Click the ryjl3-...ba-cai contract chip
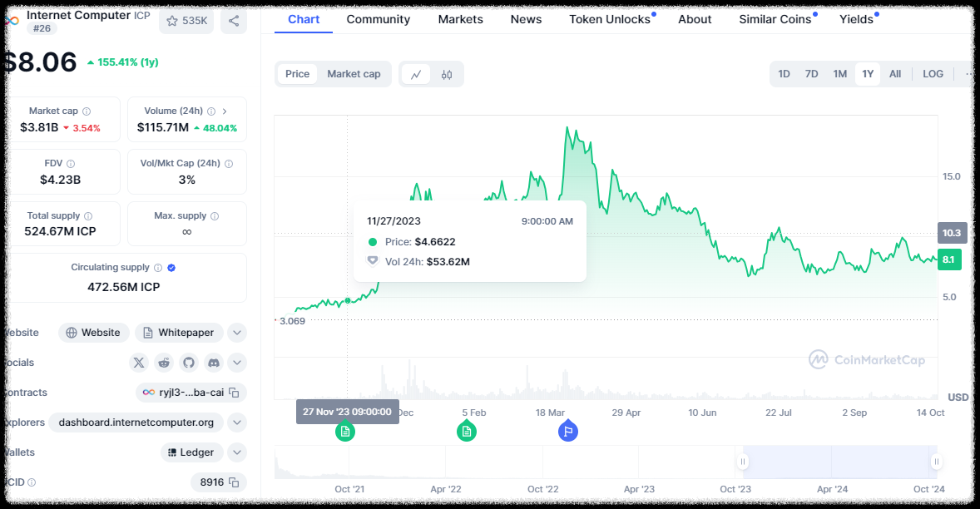The width and height of the screenshot is (980, 509). click(191, 393)
